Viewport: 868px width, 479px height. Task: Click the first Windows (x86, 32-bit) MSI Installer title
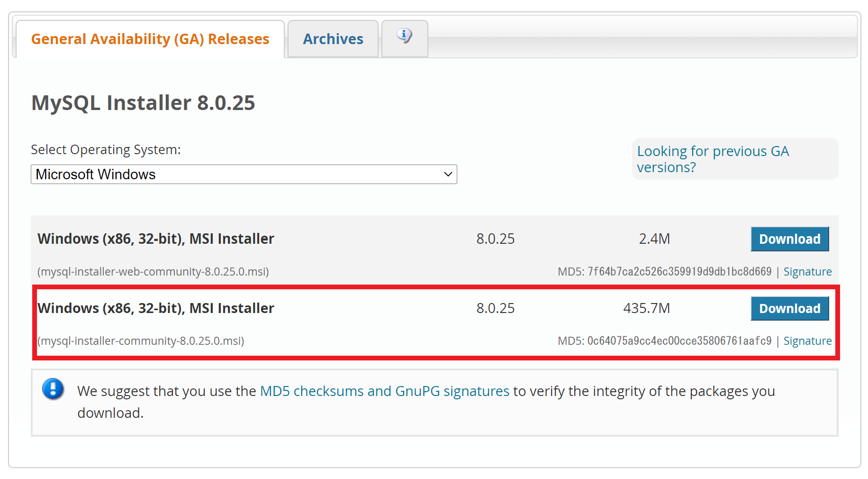click(x=155, y=239)
